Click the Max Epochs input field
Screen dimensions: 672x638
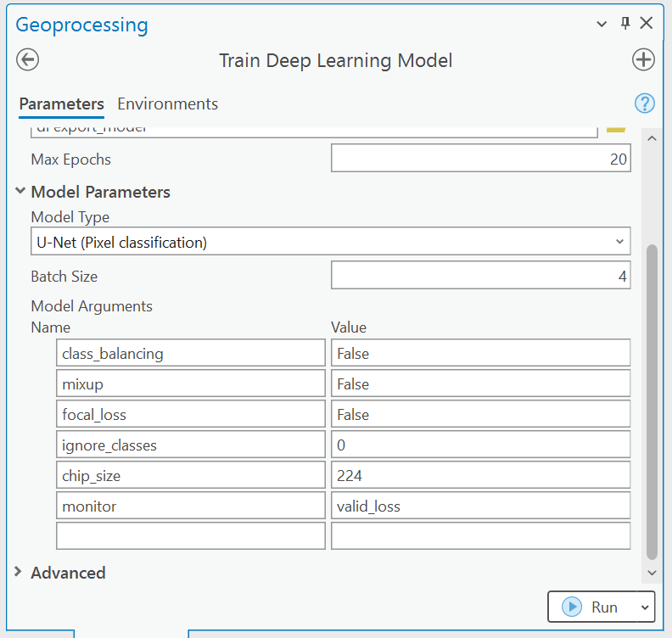tap(480, 159)
